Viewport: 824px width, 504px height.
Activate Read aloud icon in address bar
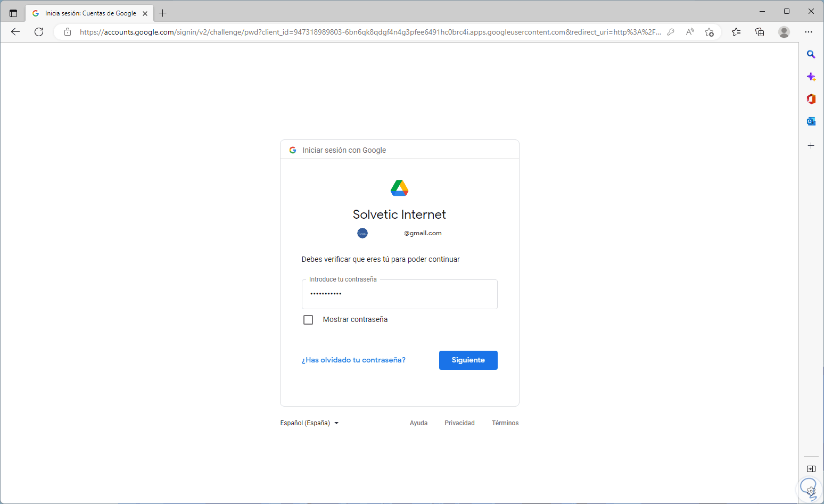pyautogui.click(x=690, y=32)
